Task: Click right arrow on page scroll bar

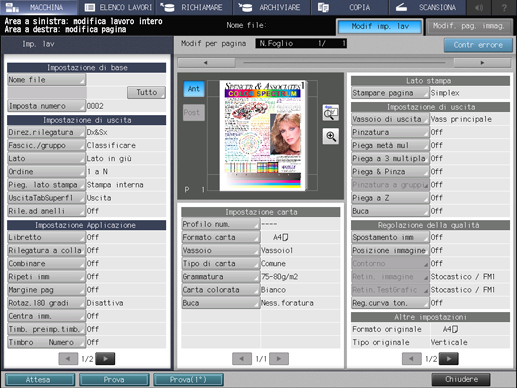Action: tap(482, 63)
